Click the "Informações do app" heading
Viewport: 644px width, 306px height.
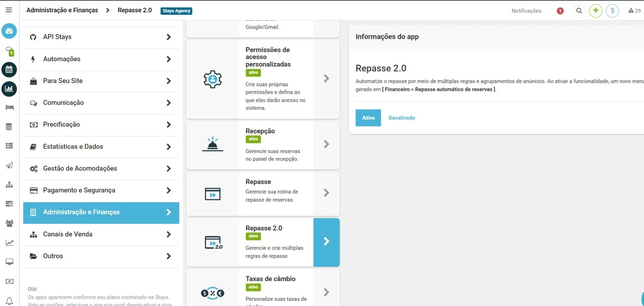[387, 37]
